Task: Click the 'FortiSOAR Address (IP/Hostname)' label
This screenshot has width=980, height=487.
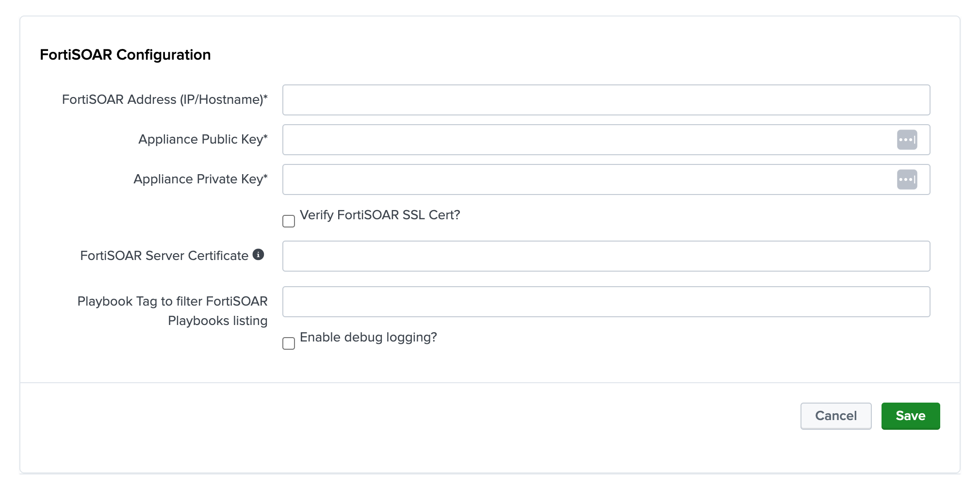Action: coord(164,99)
